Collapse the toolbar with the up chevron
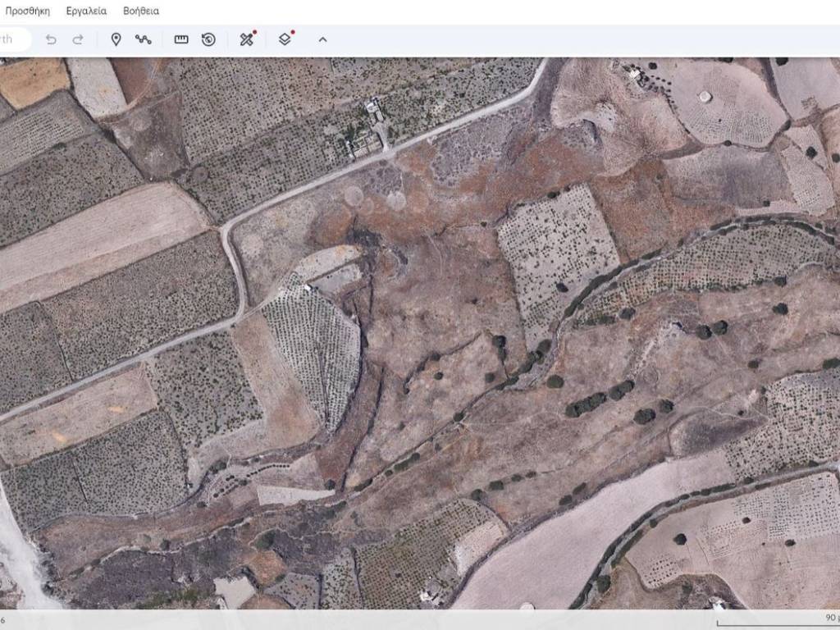 coord(322,39)
